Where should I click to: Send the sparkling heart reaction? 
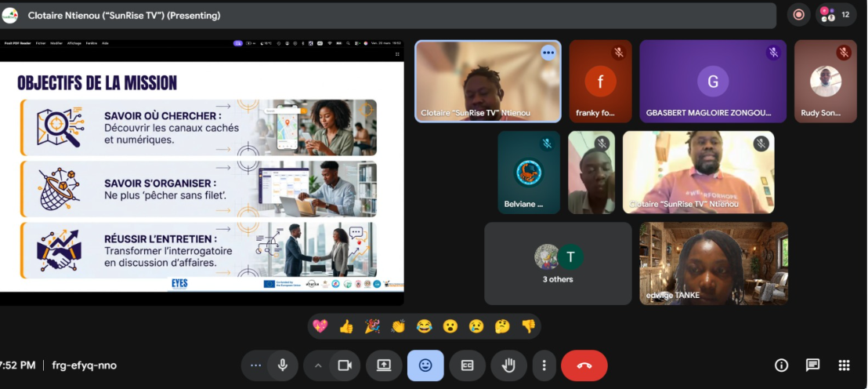point(320,326)
